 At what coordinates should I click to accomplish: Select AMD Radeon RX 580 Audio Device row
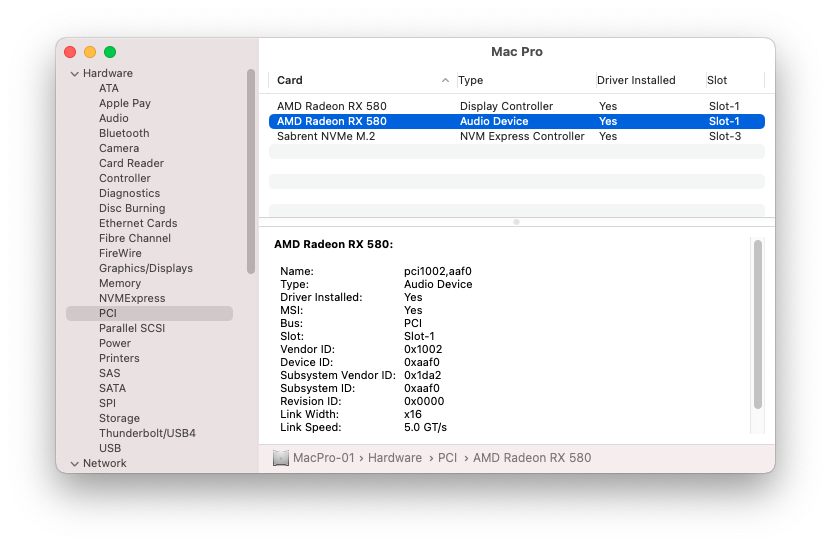coord(517,121)
